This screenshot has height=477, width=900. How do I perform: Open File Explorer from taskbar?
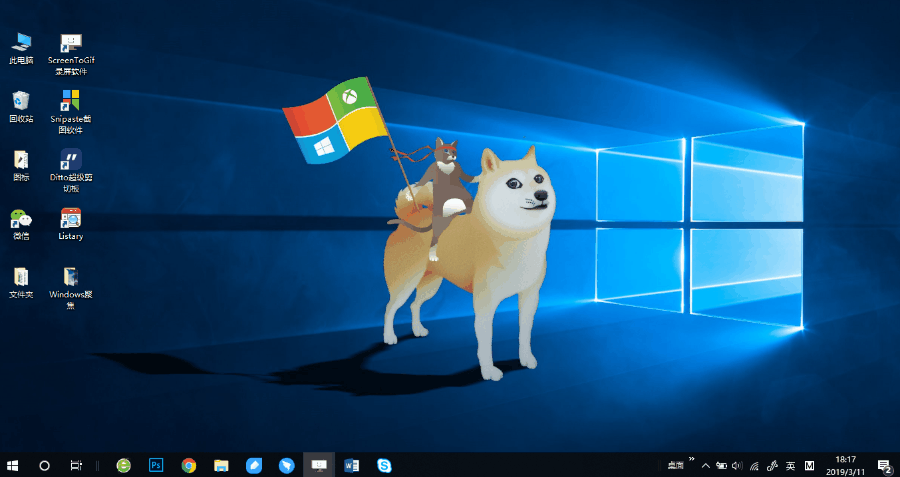[x=221, y=465]
